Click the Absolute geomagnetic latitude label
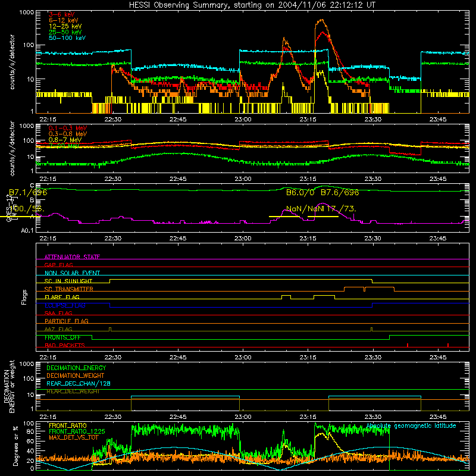This screenshot has height=476, width=476. 411,426
